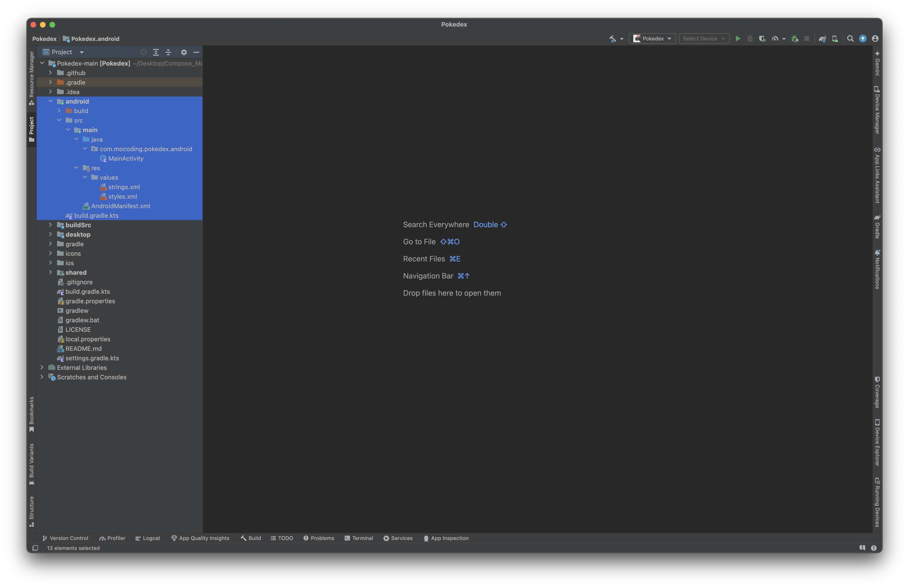The width and height of the screenshot is (909, 588).
Task: Toggle the Resource Manager side panel
Action: tap(32, 78)
